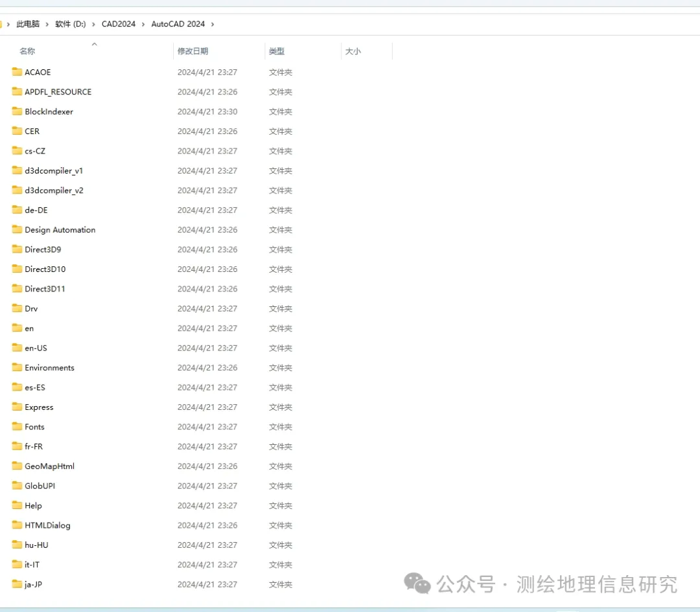This screenshot has height=612, width=700.
Task: Click the GlobUPI folder icon
Action: pos(17,485)
